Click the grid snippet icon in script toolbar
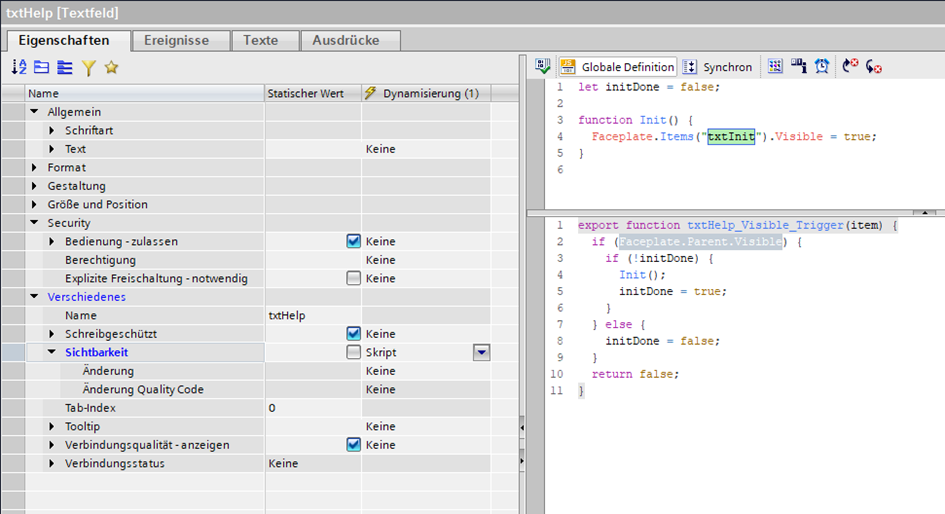This screenshot has width=945, height=514. 775,67
